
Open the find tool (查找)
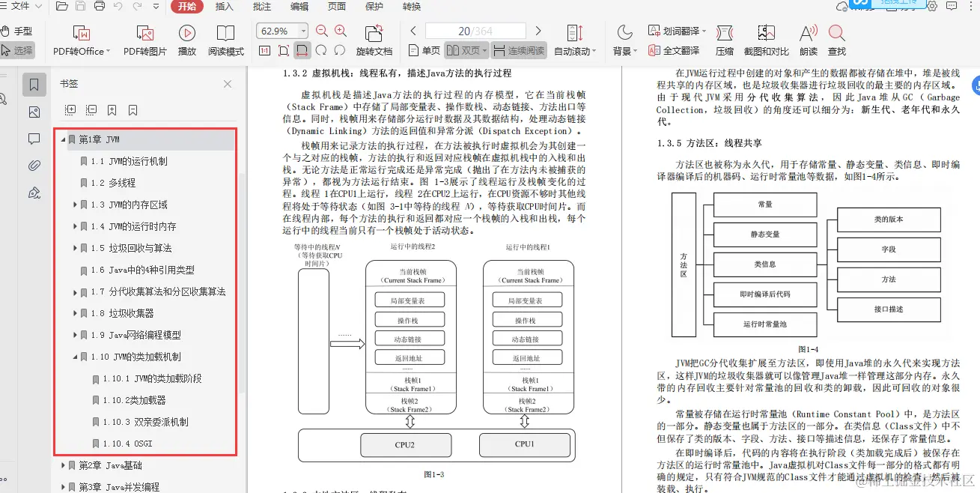pos(836,40)
